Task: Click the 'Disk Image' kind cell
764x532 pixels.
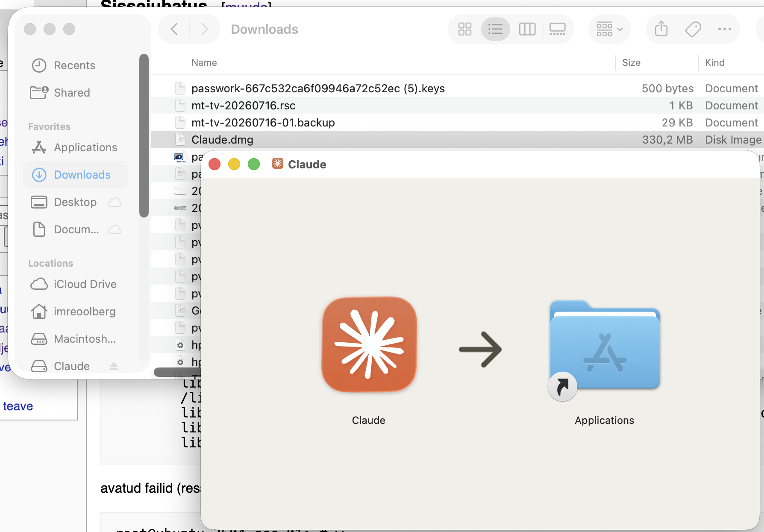Action: click(733, 140)
